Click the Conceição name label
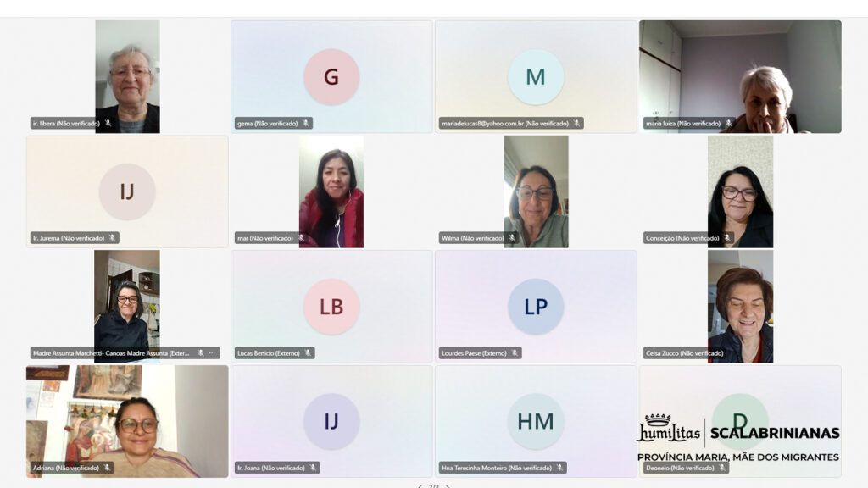The image size is (868, 488). [682, 238]
